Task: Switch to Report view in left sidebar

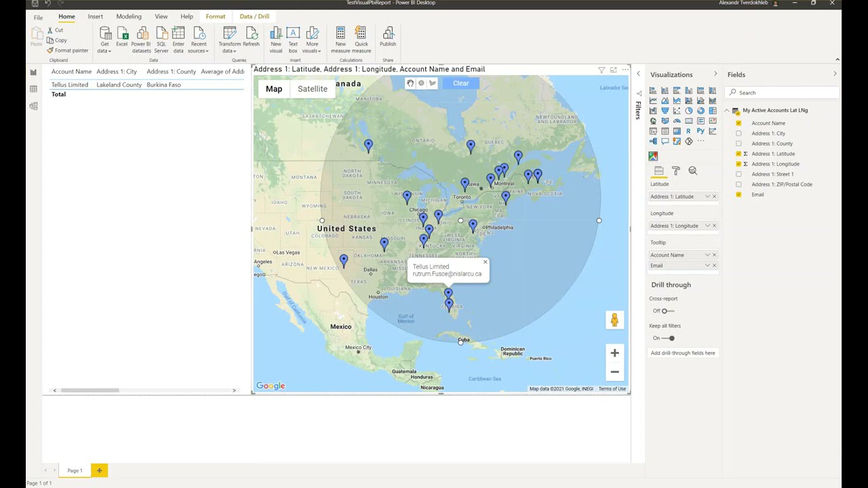Action: pos(33,72)
